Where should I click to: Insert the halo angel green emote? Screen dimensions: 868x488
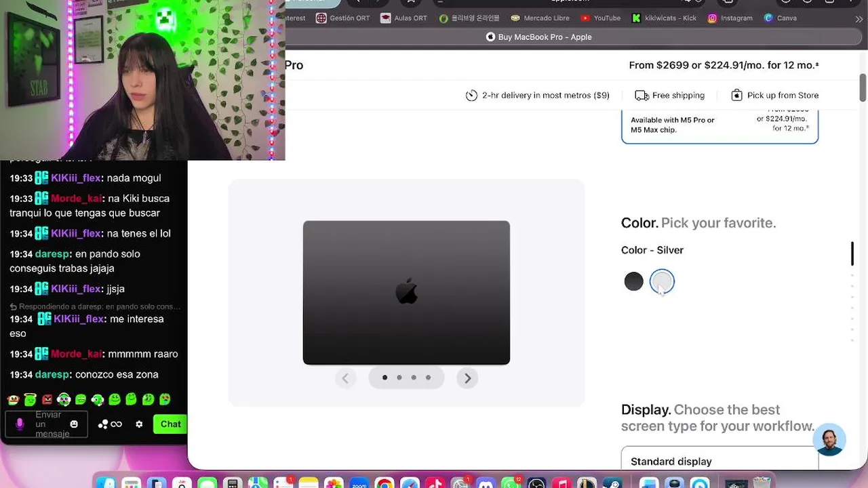31,400
